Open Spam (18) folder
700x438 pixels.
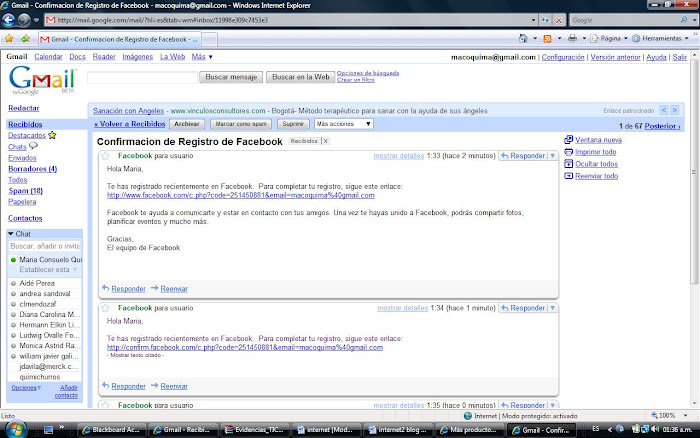tap(25, 191)
